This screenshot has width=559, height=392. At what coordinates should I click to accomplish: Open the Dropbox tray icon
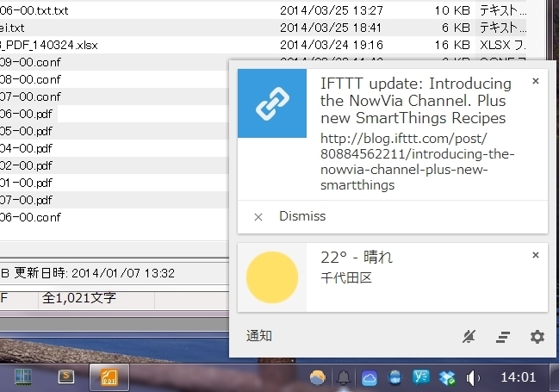pos(446,377)
